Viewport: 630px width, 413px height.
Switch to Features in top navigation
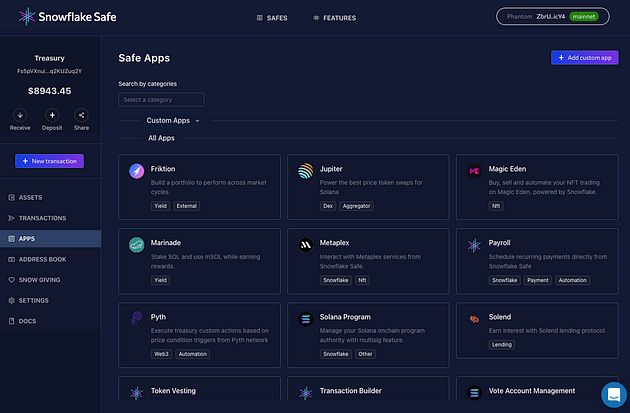tap(335, 18)
